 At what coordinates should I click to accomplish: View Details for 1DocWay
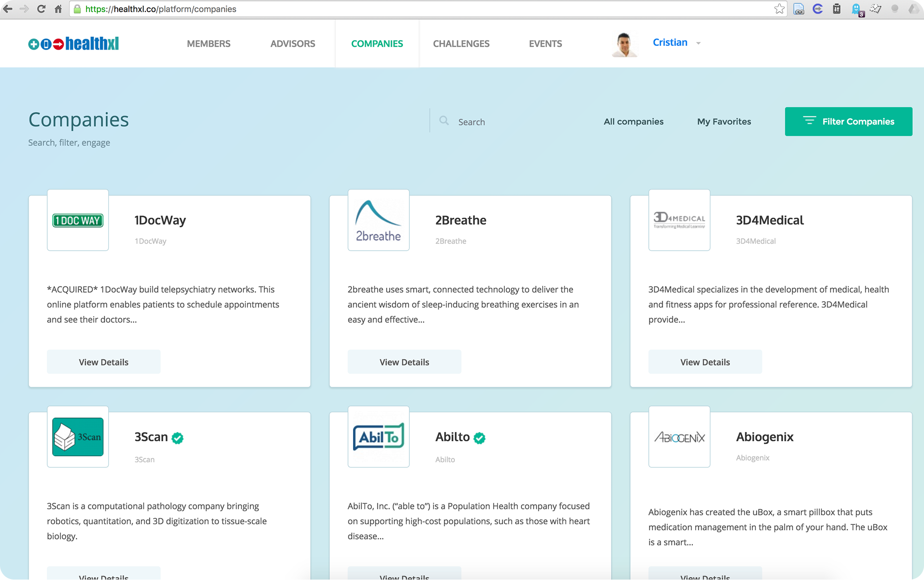pyautogui.click(x=103, y=361)
